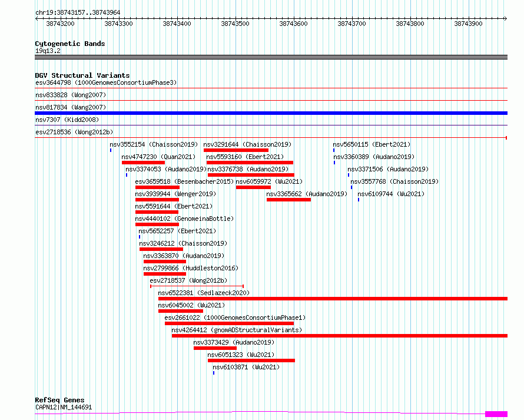
Task: Click ruler position 38743400
Action: 177,24
